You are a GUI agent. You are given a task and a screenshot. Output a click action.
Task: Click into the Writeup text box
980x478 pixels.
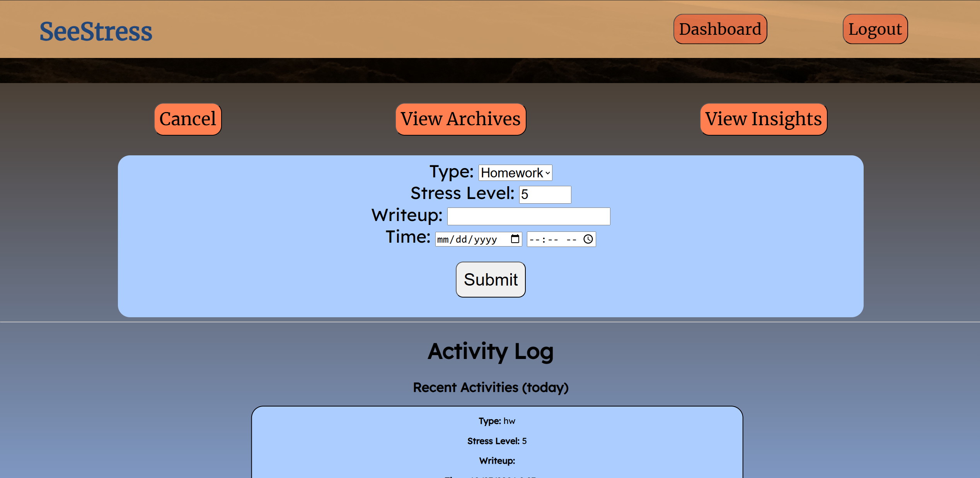pos(528,216)
